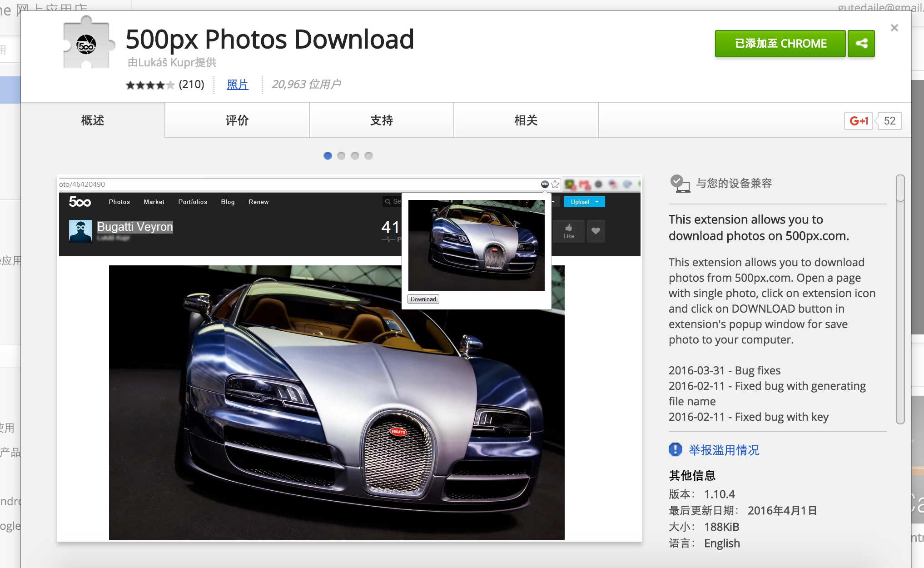
Task: Click the Download button in popup
Action: click(423, 299)
